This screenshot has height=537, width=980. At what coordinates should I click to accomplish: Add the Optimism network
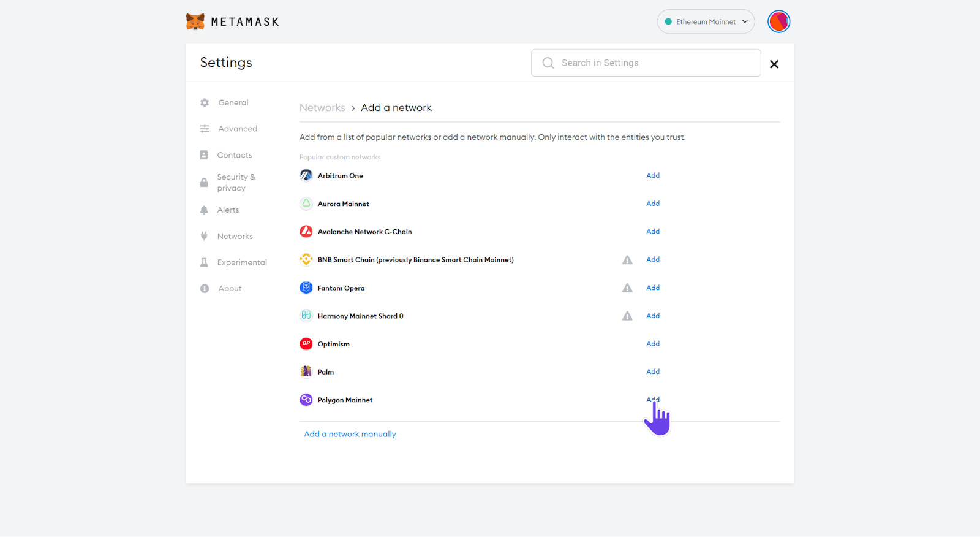click(653, 344)
